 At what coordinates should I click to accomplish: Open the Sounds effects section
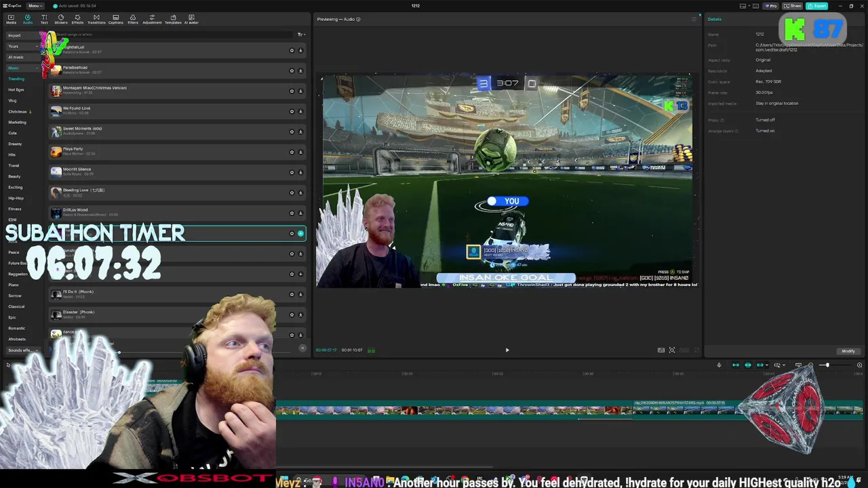point(24,350)
